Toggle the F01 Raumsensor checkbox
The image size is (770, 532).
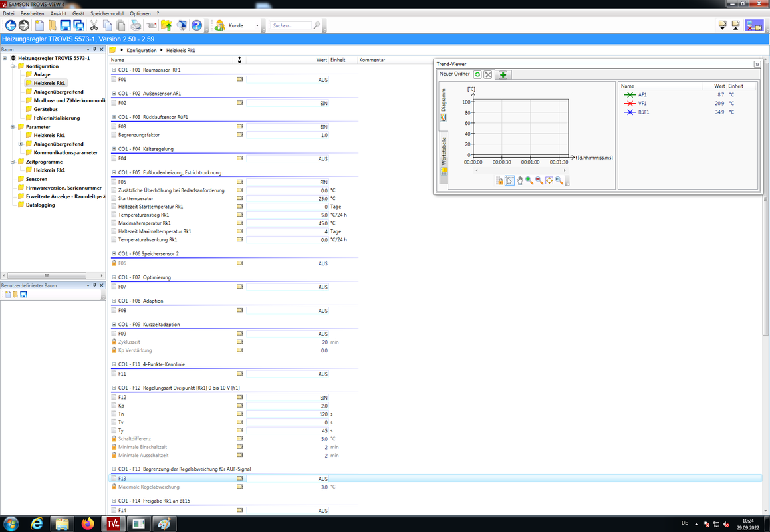tap(114, 80)
